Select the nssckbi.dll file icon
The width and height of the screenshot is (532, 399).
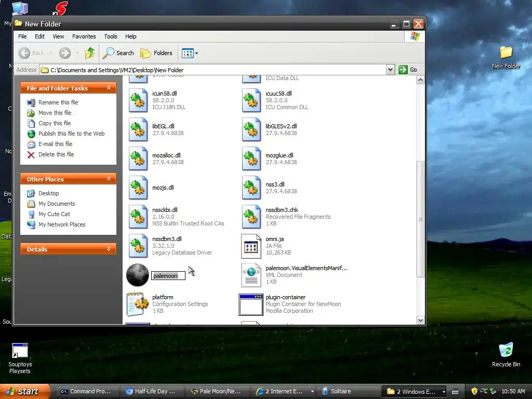(x=138, y=217)
